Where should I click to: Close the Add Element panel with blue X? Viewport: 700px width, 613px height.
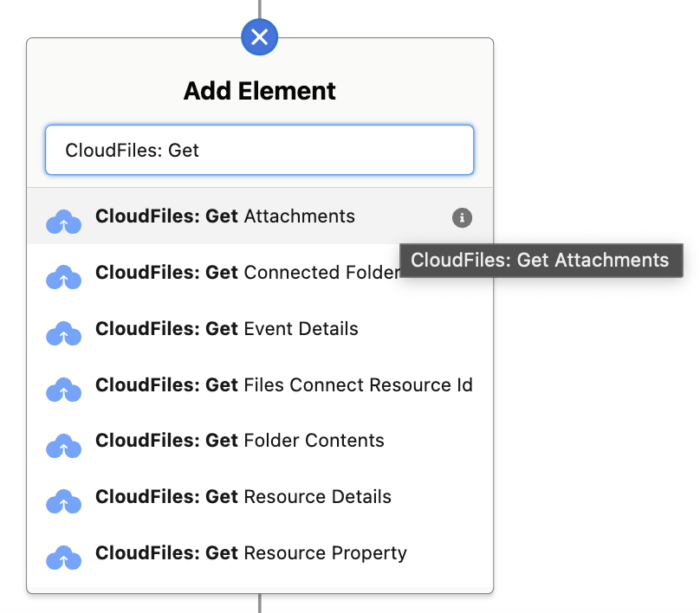pos(259,36)
